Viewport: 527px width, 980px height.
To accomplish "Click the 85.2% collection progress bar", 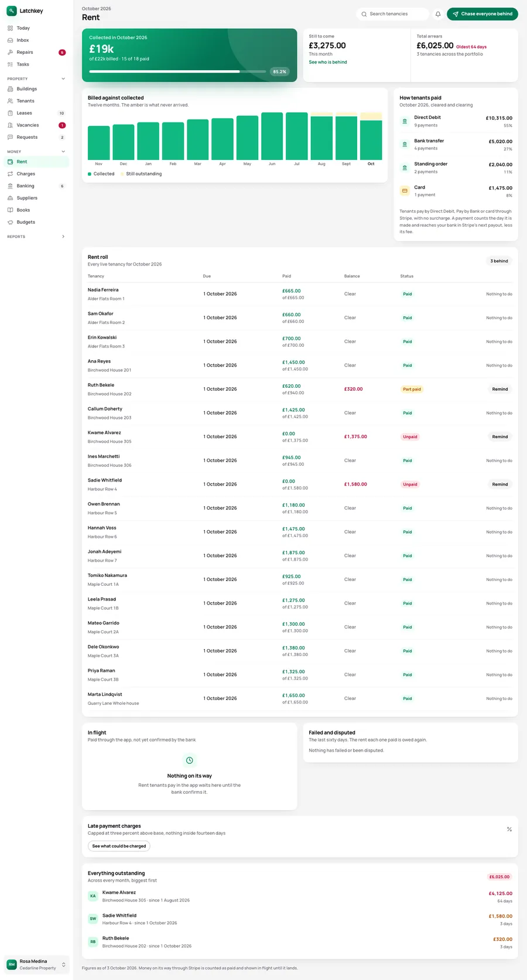I will coord(177,71).
